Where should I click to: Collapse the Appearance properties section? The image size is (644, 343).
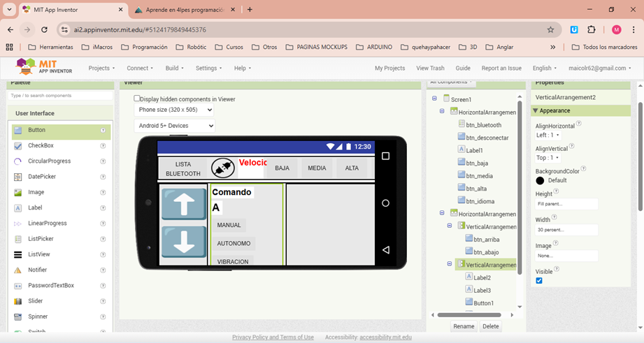click(536, 110)
